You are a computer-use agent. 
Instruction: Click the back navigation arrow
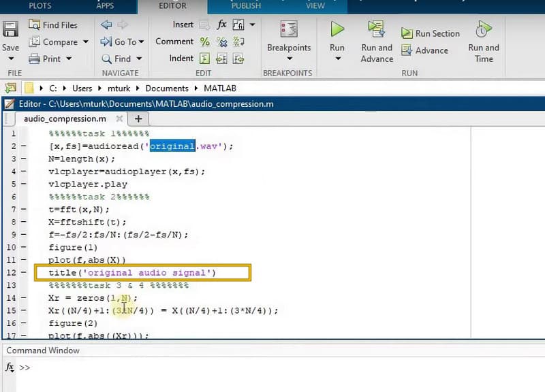106,24
